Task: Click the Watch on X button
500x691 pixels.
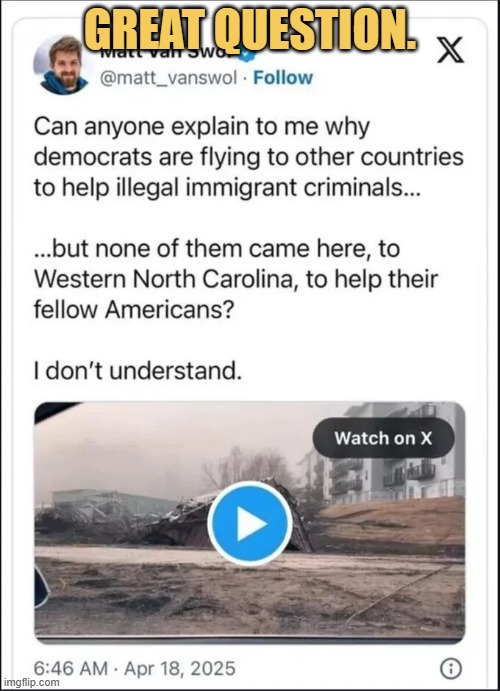Action: tap(383, 438)
